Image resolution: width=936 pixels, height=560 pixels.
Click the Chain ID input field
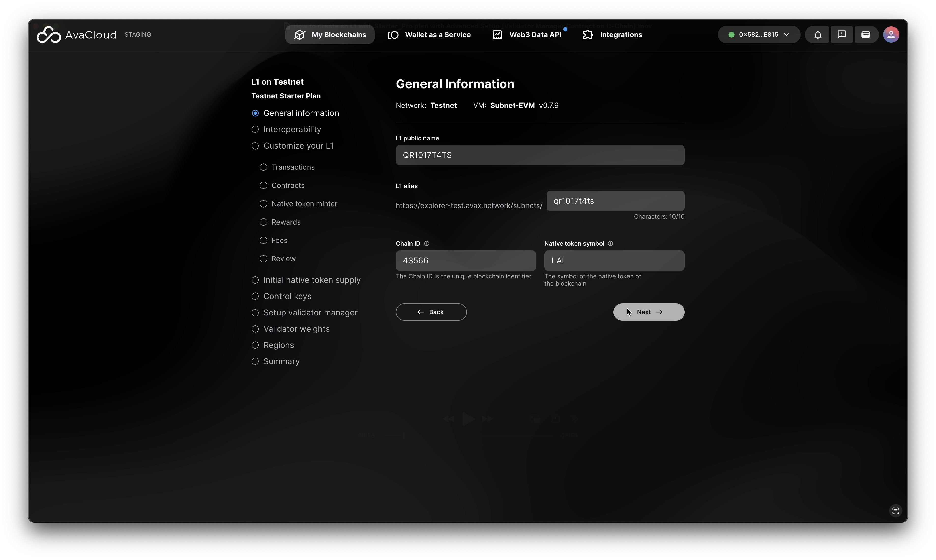click(465, 261)
